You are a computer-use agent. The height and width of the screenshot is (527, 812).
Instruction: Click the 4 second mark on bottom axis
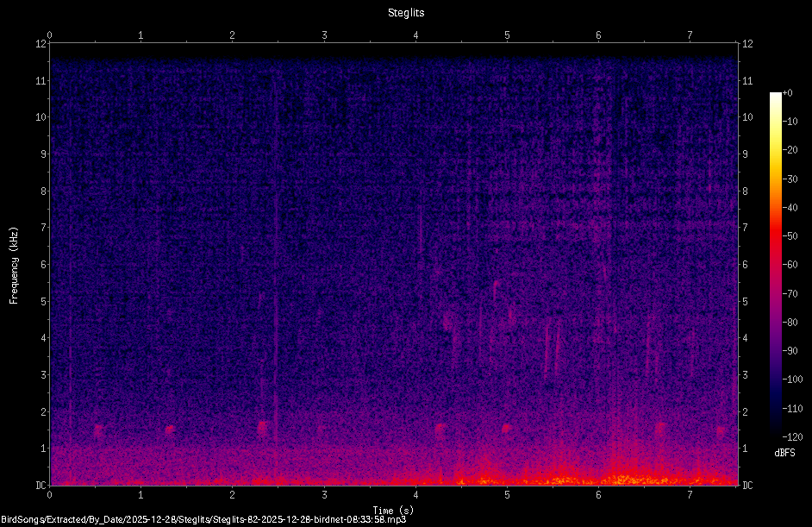click(415, 495)
